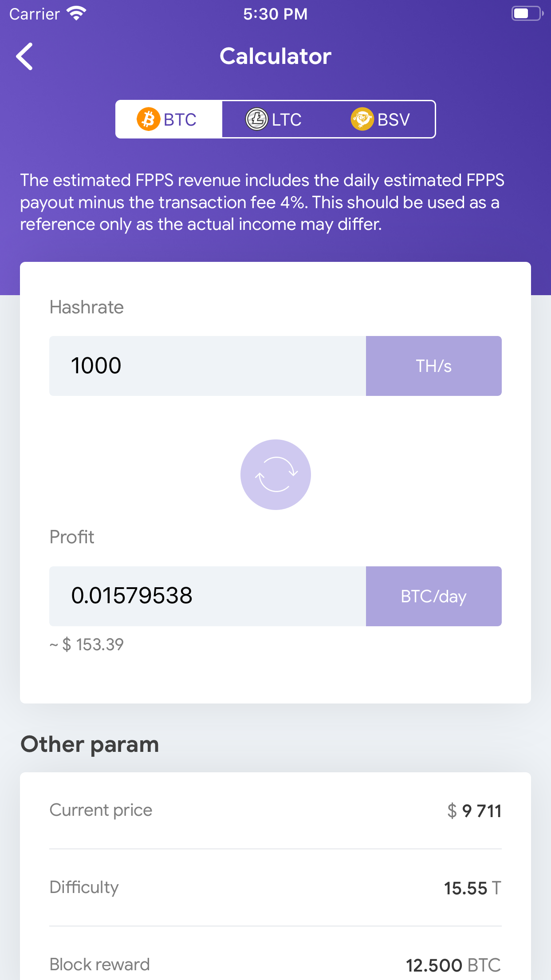
Task: Tap the battery indicator icon
Action: pos(526,13)
